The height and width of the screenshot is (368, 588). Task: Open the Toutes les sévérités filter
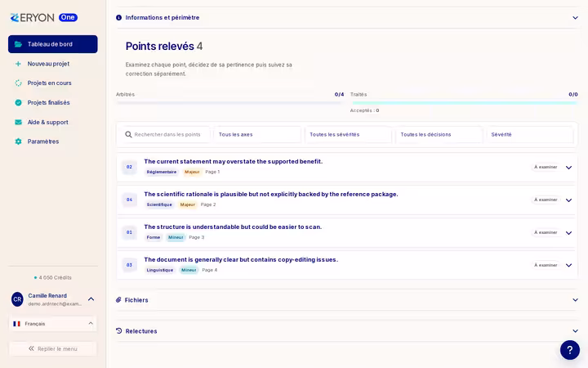(x=349, y=134)
